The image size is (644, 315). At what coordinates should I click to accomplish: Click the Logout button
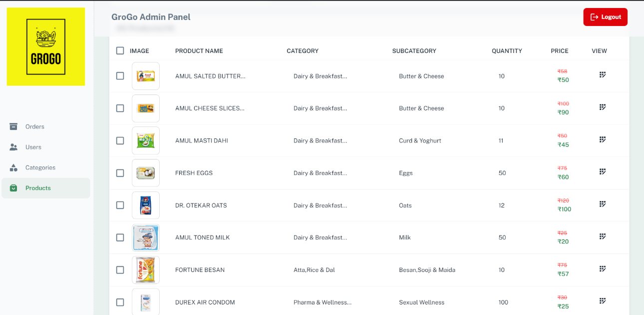click(605, 16)
